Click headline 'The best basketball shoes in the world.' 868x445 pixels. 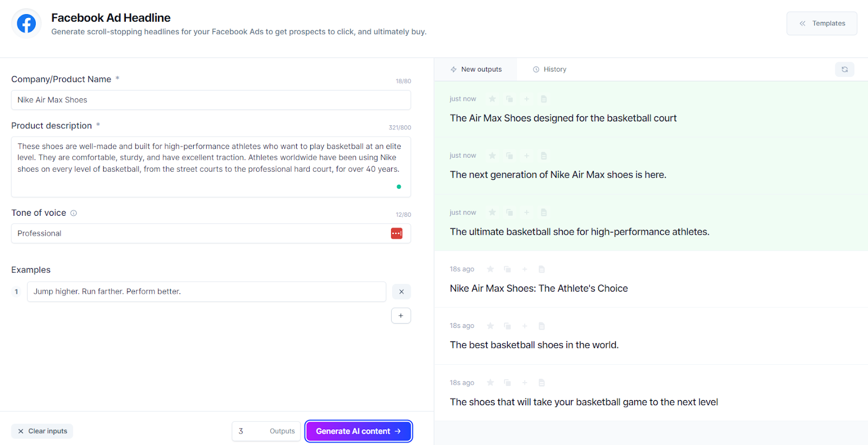pos(534,345)
